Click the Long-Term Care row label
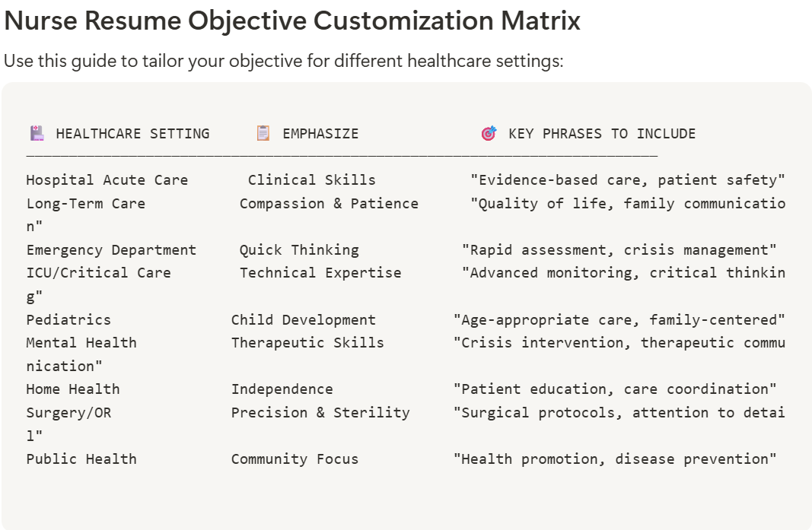 86,204
